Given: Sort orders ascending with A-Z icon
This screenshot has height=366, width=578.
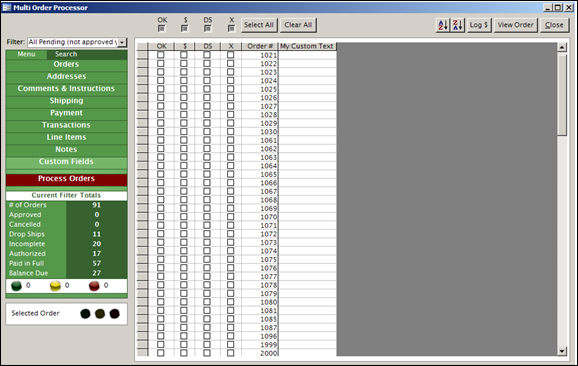Looking at the screenshot, I should click(x=443, y=25).
